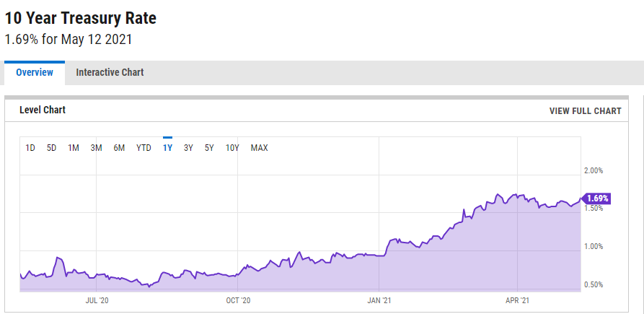Click the OCT '20 axis label
Image resolution: width=644 pixels, height=314 pixels.
pyautogui.click(x=238, y=299)
